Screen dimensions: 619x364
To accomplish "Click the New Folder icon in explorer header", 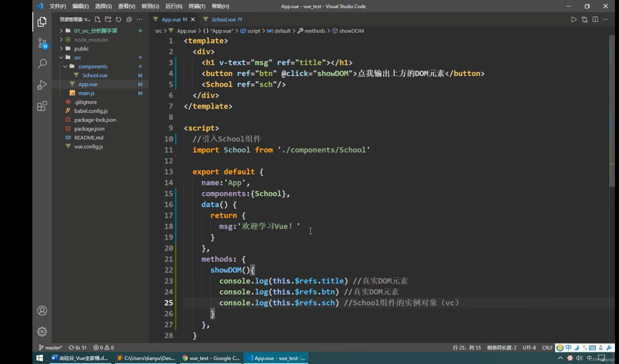I will coord(108,19).
